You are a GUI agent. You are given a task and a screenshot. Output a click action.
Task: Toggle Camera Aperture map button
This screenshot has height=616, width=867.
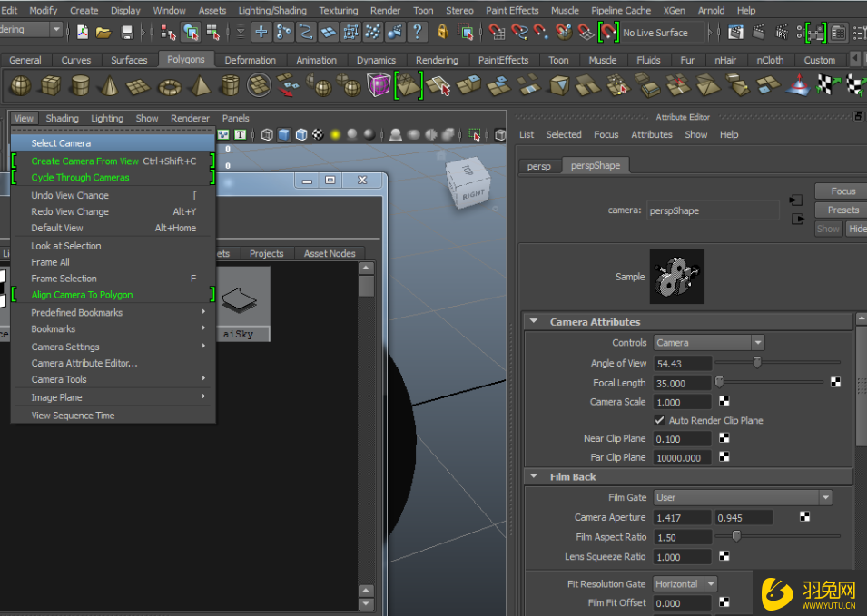[804, 516]
